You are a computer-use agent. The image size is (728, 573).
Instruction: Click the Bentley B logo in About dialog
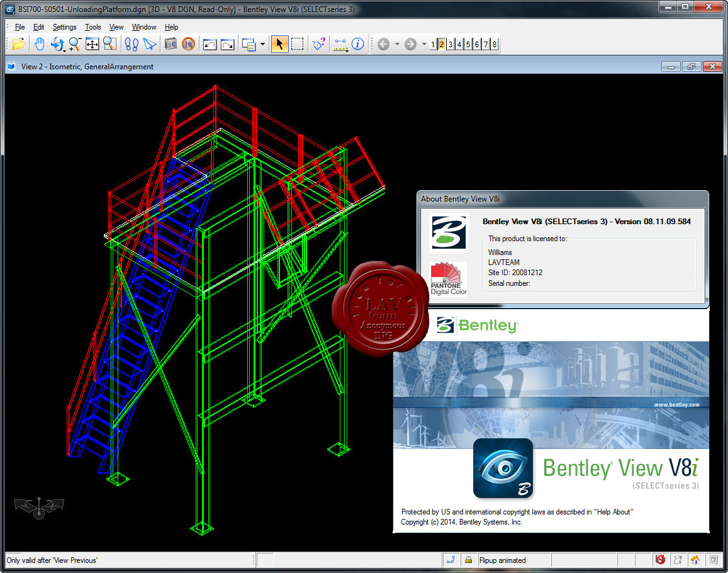[x=448, y=232]
